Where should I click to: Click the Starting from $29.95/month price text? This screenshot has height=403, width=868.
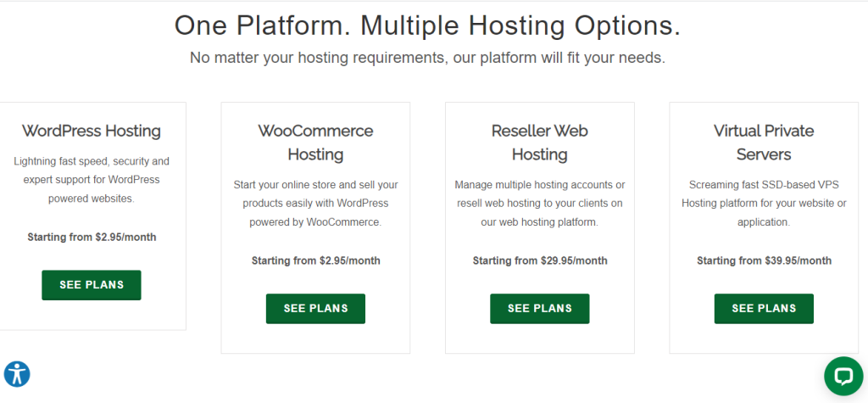(540, 260)
